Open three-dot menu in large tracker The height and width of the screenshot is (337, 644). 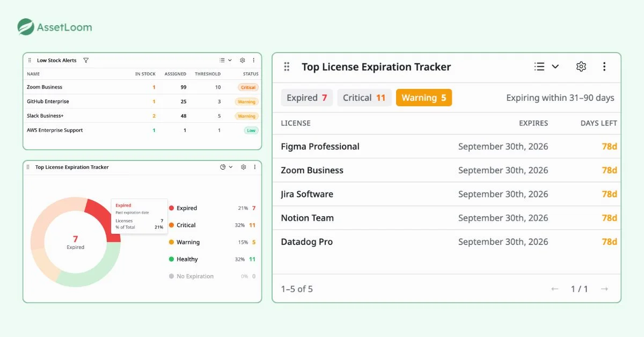tap(604, 67)
